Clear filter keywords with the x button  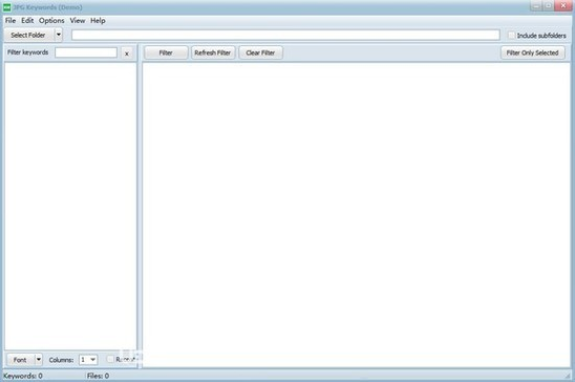click(127, 53)
